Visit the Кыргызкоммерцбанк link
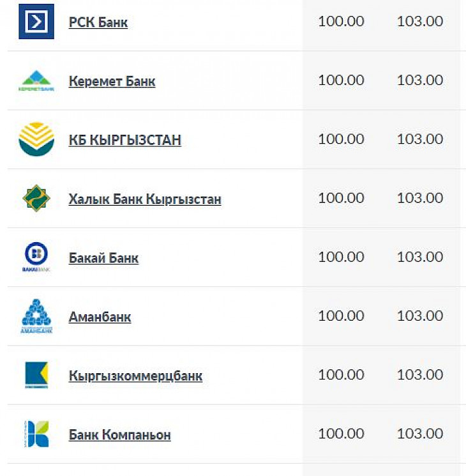The width and height of the screenshot is (466, 476). click(135, 375)
